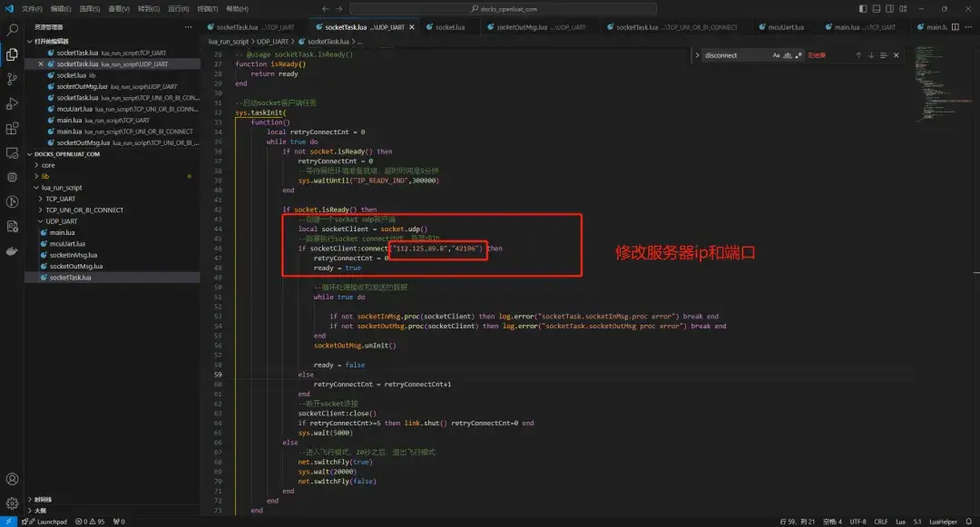The width and height of the screenshot is (980, 527).
Task: Expand the replace field in find widget
Action: click(x=697, y=55)
